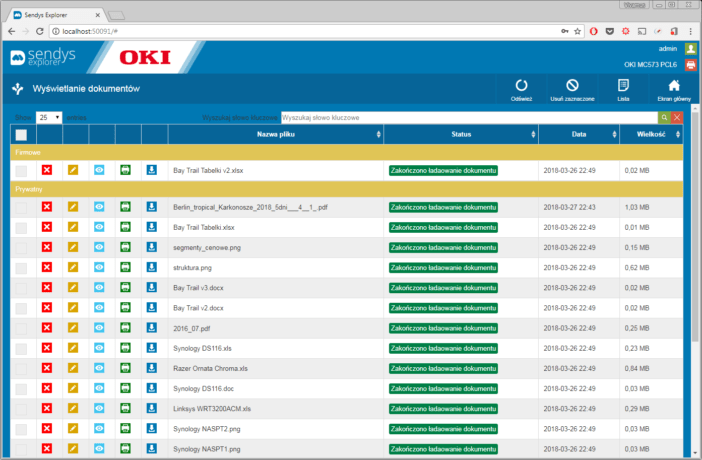Viewport: 702px width, 460px height.
Task: Delete segmenty_cenowe.png with red X
Action: tap(47, 247)
